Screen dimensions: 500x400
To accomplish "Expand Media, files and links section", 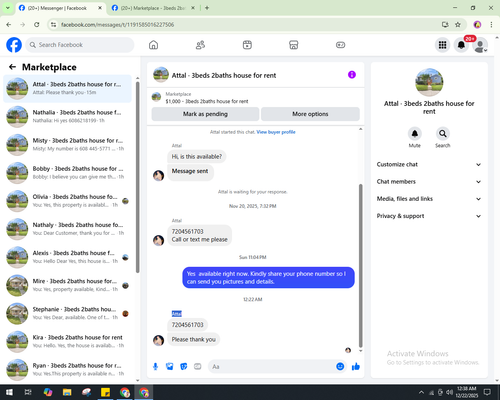I will pos(429,199).
